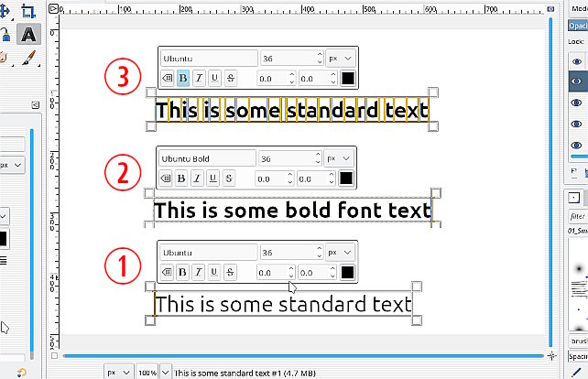Select the Text tool in the toolbox
This screenshot has width=588, height=379.
[x=28, y=34]
